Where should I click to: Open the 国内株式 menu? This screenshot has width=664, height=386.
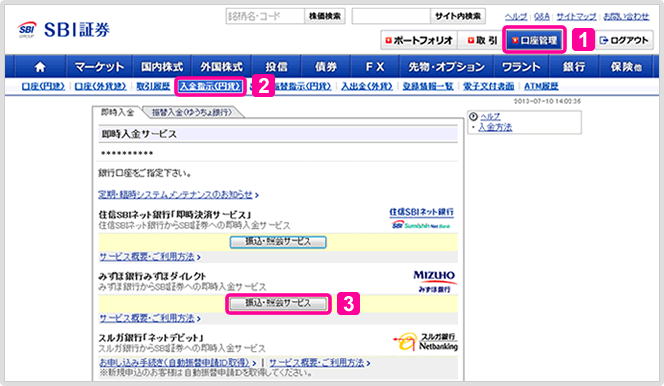pyautogui.click(x=162, y=66)
